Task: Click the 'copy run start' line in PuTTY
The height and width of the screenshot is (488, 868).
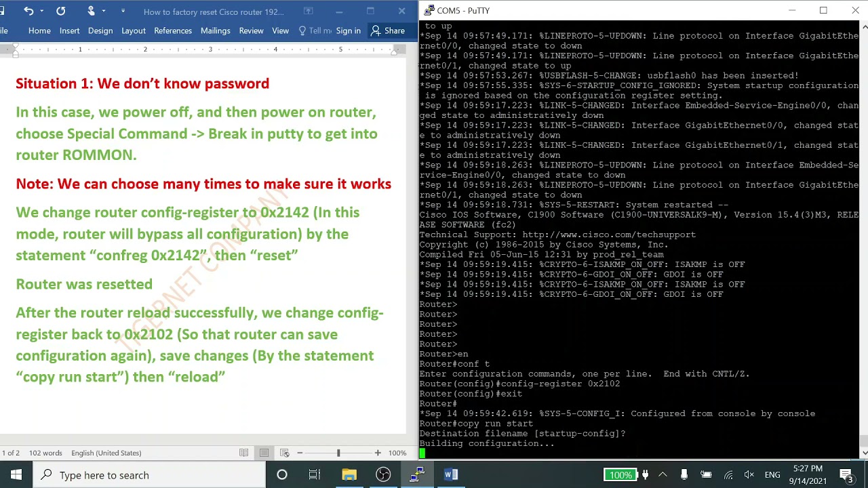Action: click(x=476, y=424)
